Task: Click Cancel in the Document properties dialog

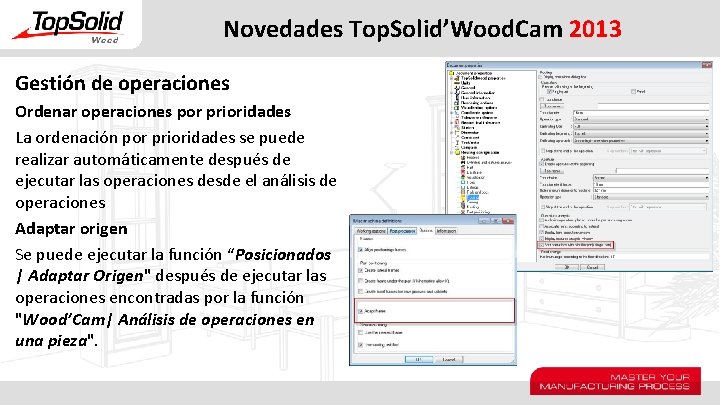Action: [592, 267]
